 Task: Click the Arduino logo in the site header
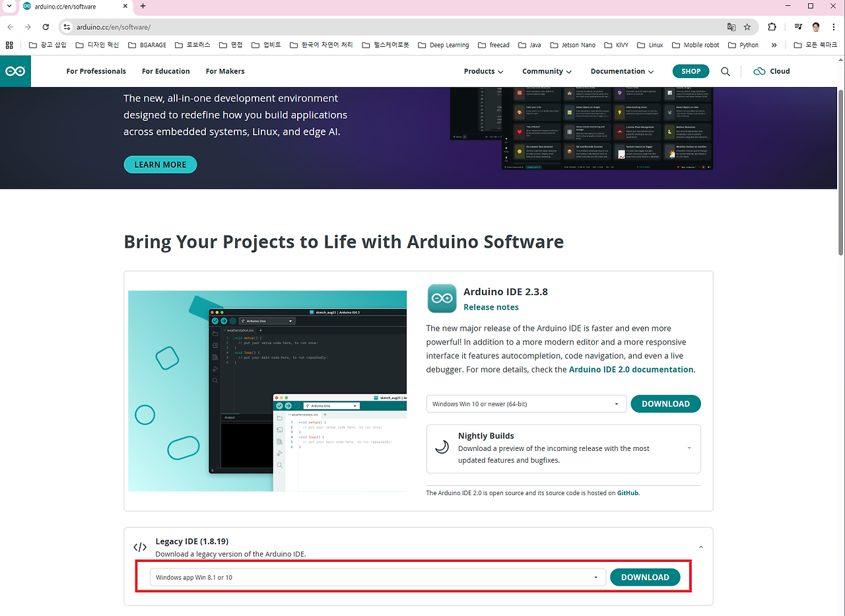pos(15,71)
